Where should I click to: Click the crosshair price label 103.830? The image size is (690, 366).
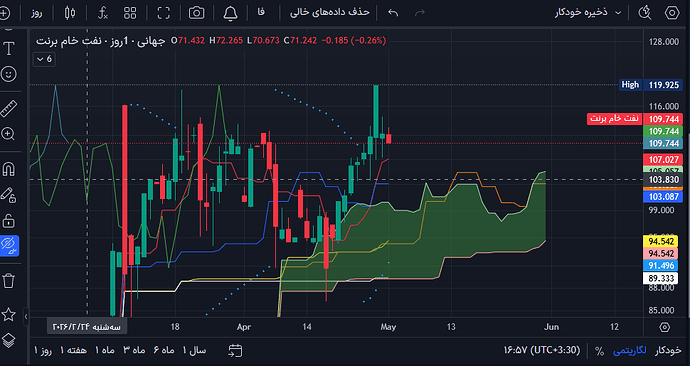663,179
